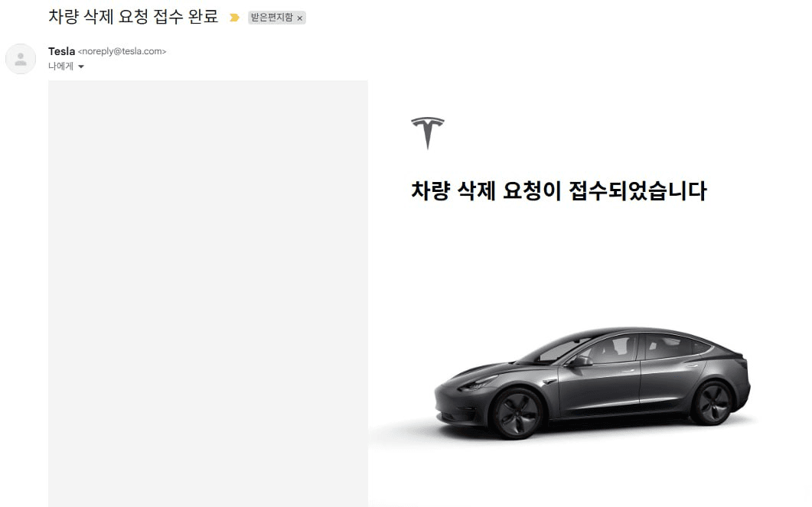Expand recipient details arrow next to 나에게
Image resolution: width=812 pixels, height=507 pixels.
pyautogui.click(x=81, y=67)
